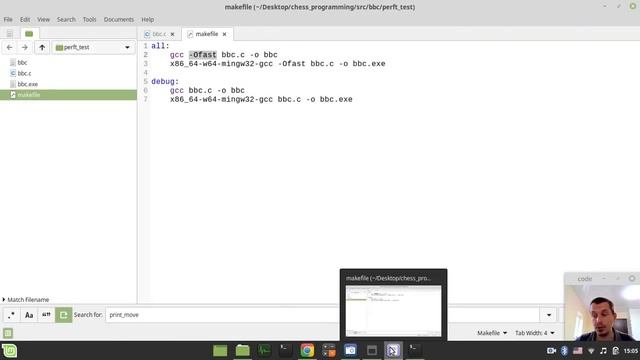This screenshot has width=640, height=360.
Task: Click the text editor taskbar icon
Action: point(393,351)
